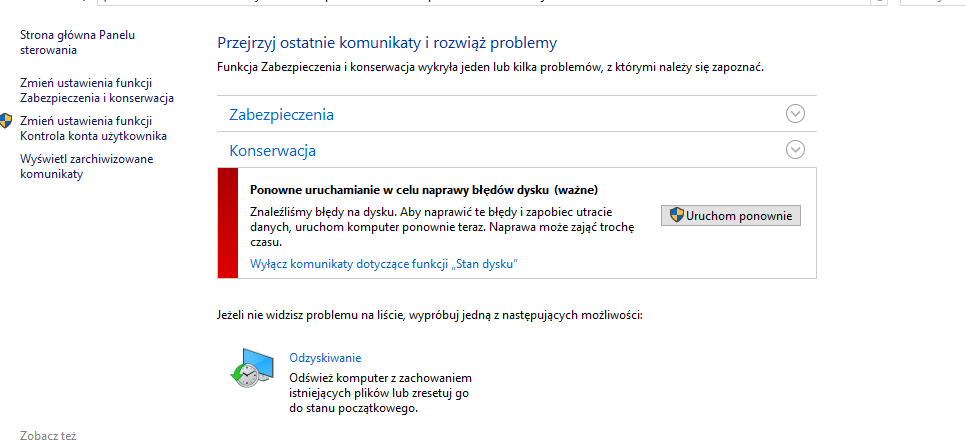The image size is (966, 445).
Task: Open the Odzyskiwanie link
Action: (325, 358)
